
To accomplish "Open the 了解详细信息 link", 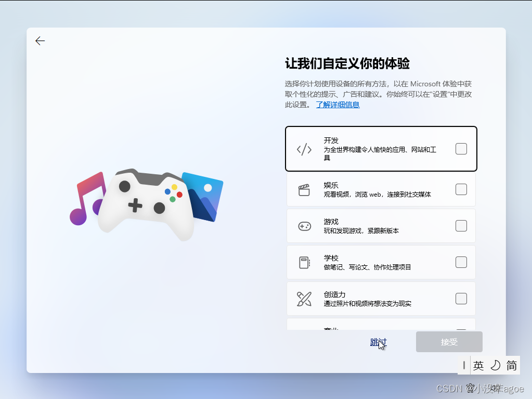I will click(x=338, y=105).
